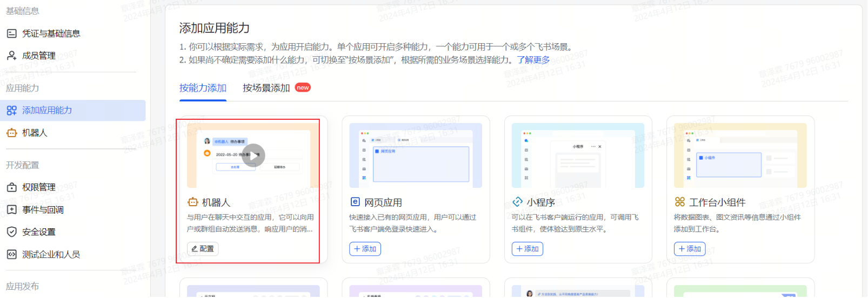The image size is (868, 299).
Task: Click the 工作台小组件 card description text
Action: tap(737, 223)
